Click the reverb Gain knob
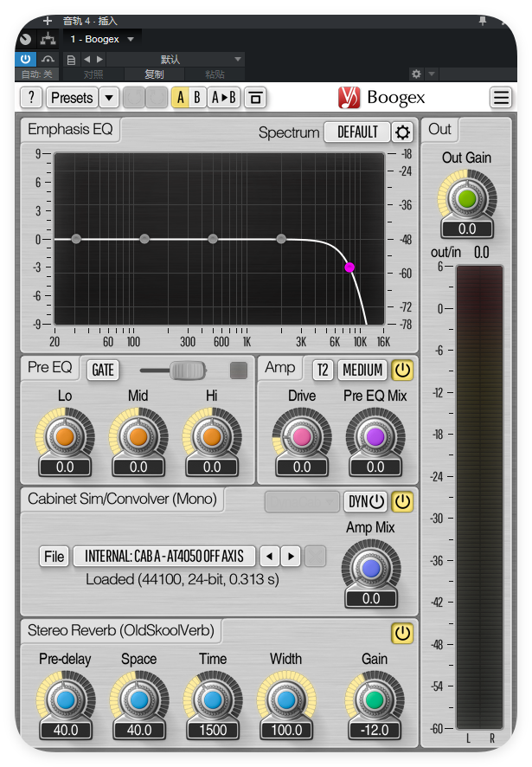 point(375,699)
